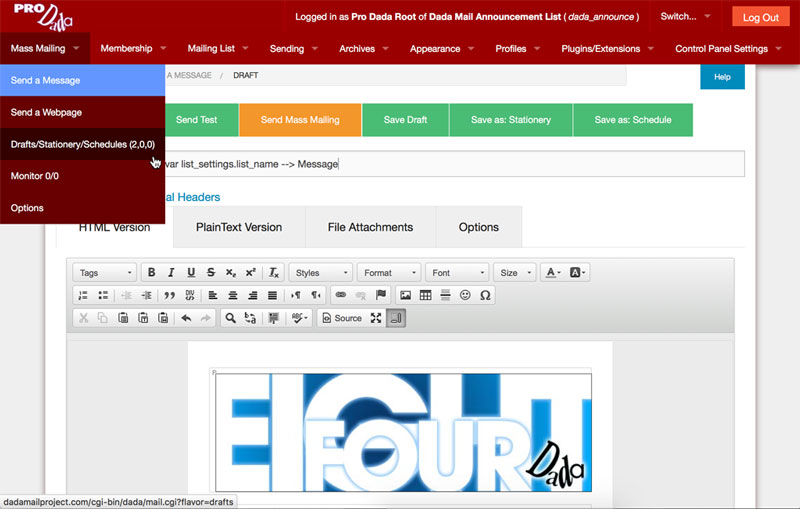Click the Save Draft button
Screen dimensions: 800x509
pos(405,120)
